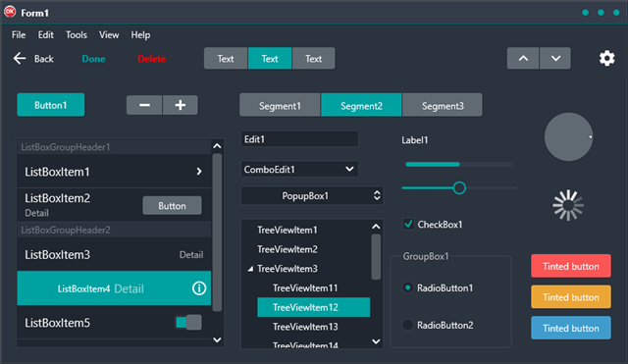Click into the Edit1 text field

coord(299,139)
